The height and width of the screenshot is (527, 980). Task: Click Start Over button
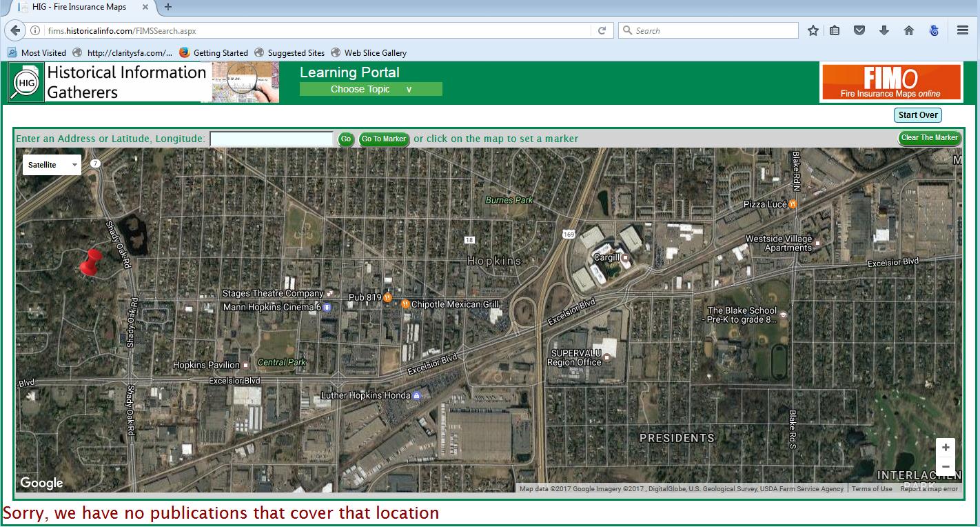[x=918, y=115]
